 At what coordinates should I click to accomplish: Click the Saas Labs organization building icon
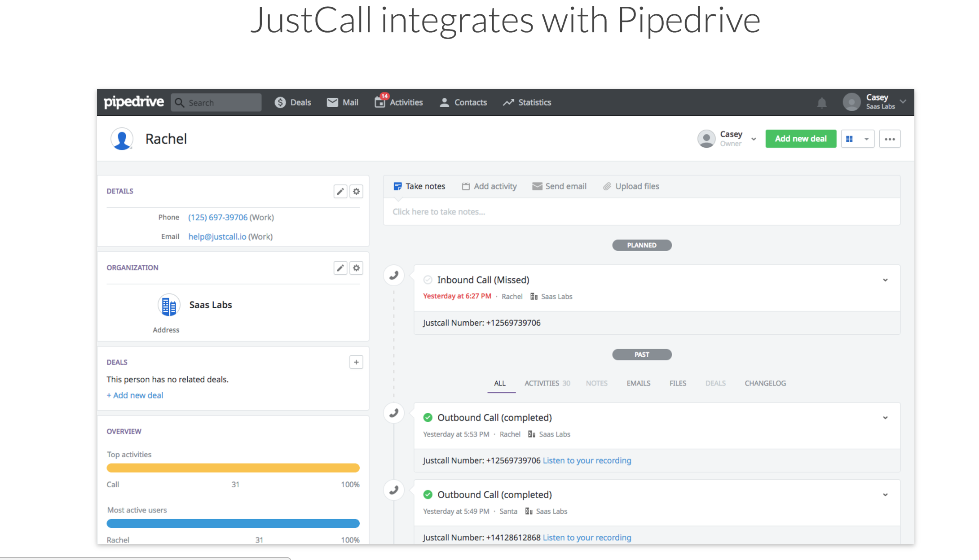click(x=169, y=306)
